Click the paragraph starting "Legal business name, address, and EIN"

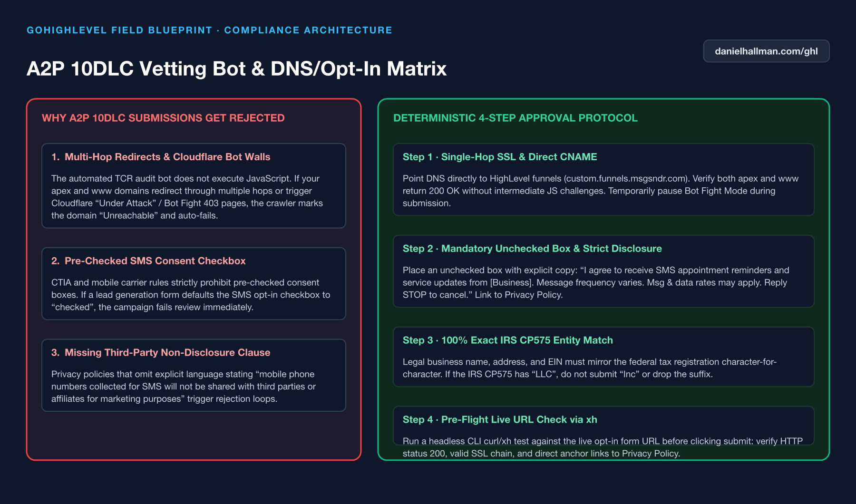point(590,368)
